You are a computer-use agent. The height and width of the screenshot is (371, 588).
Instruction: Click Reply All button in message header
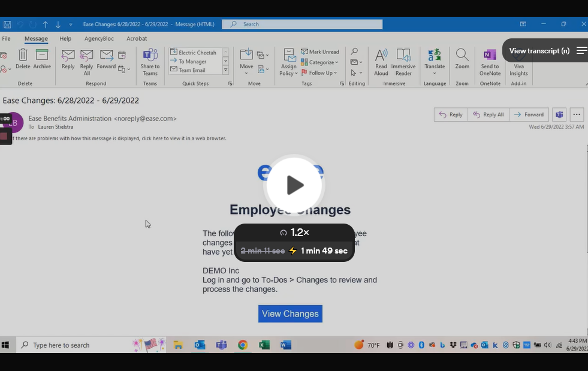[489, 114]
